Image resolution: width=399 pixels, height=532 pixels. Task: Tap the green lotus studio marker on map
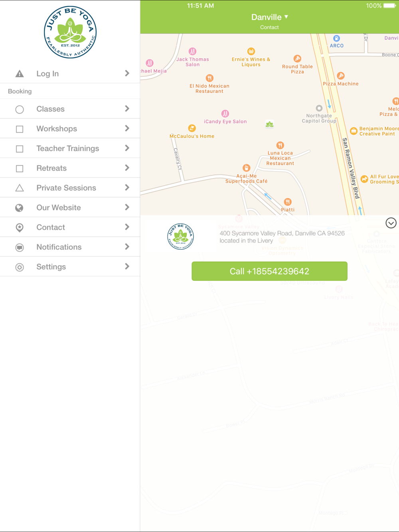pos(270,124)
